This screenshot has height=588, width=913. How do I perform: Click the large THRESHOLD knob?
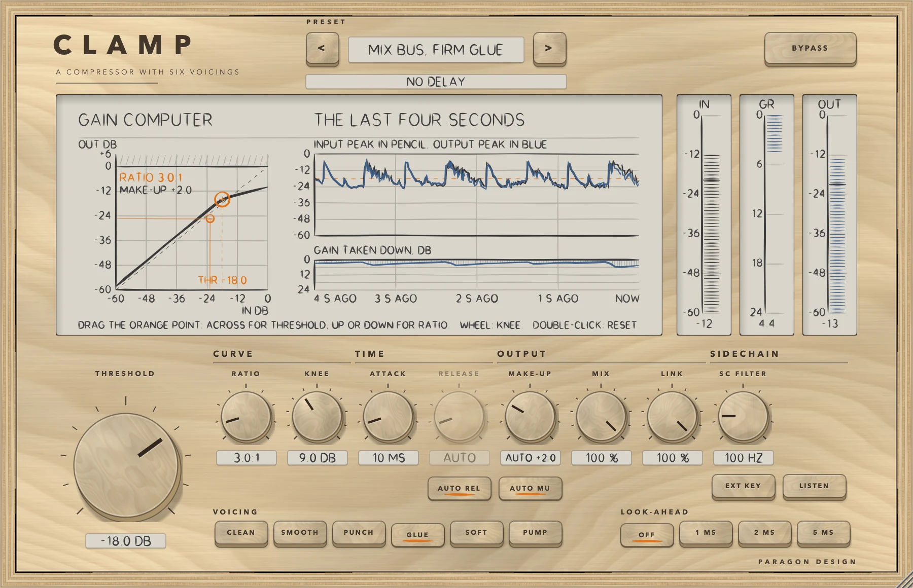click(x=126, y=465)
